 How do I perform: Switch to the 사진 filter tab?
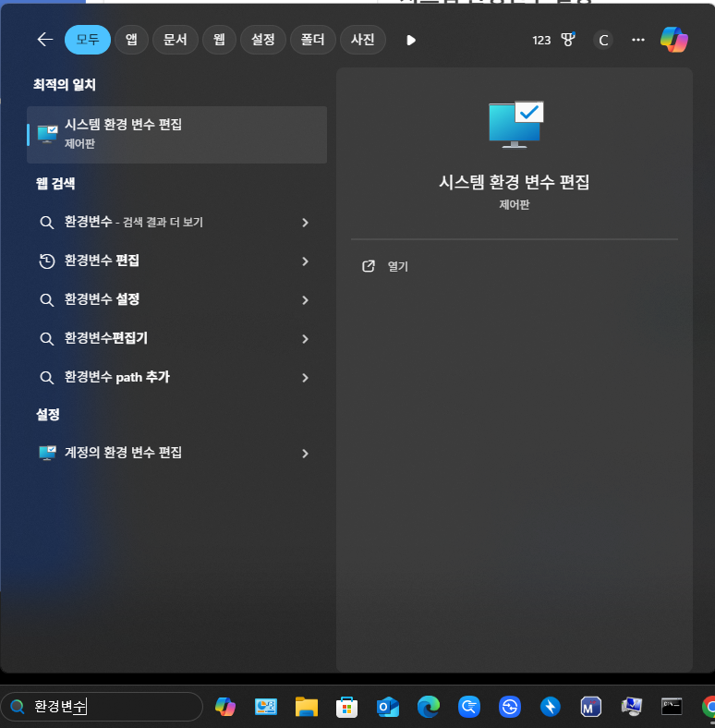pyautogui.click(x=363, y=40)
